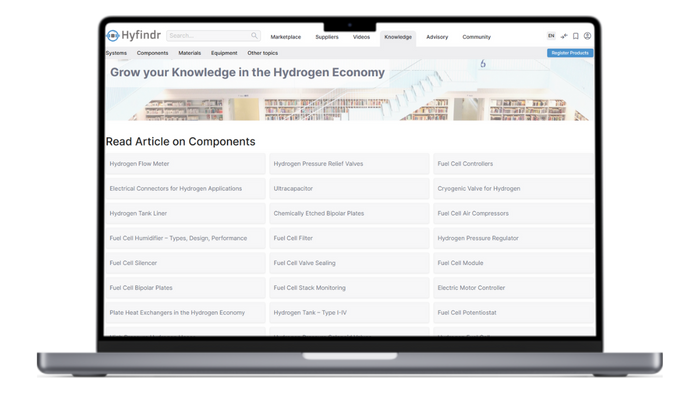Open the Hydrogen Tank – Type I-IV article

point(349,313)
